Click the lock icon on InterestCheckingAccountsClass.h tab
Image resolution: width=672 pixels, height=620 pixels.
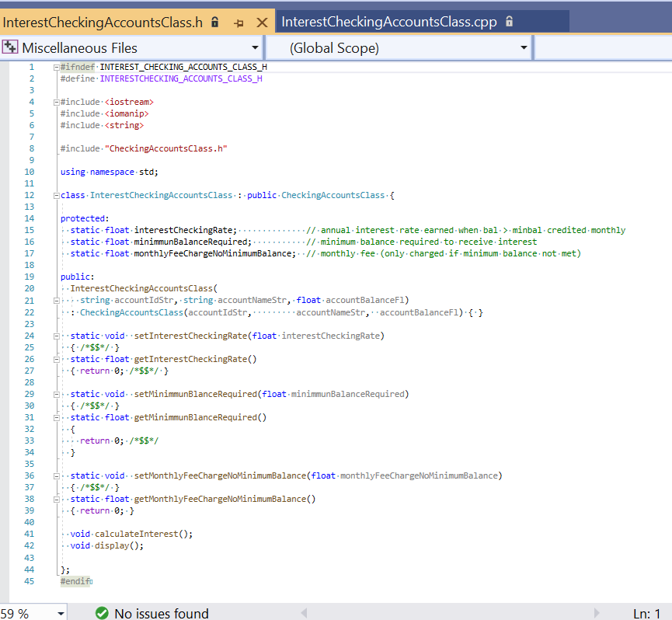[214, 22]
